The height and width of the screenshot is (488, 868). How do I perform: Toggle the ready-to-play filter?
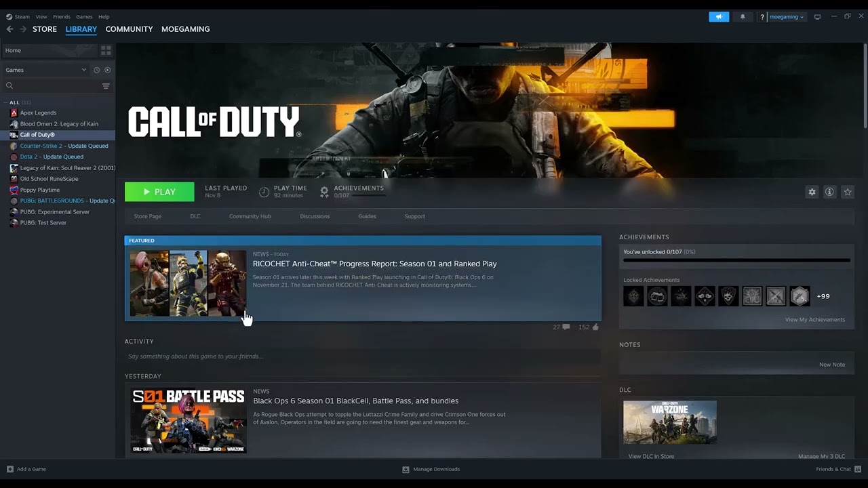click(x=108, y=70)
